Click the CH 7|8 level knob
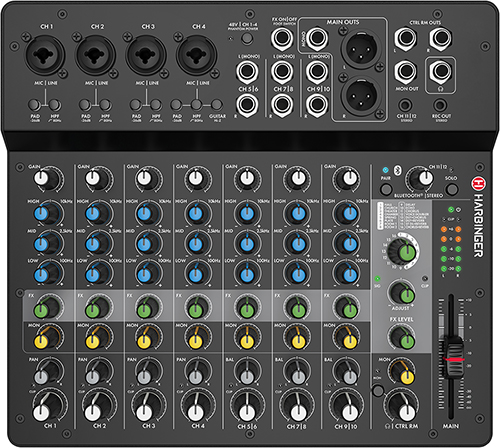 (296, 405)
